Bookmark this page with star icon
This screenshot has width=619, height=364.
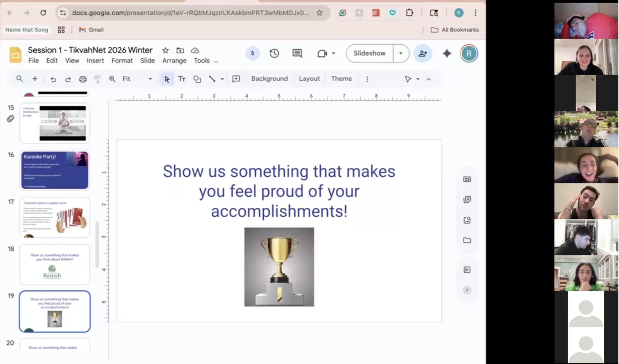point(319,13)
